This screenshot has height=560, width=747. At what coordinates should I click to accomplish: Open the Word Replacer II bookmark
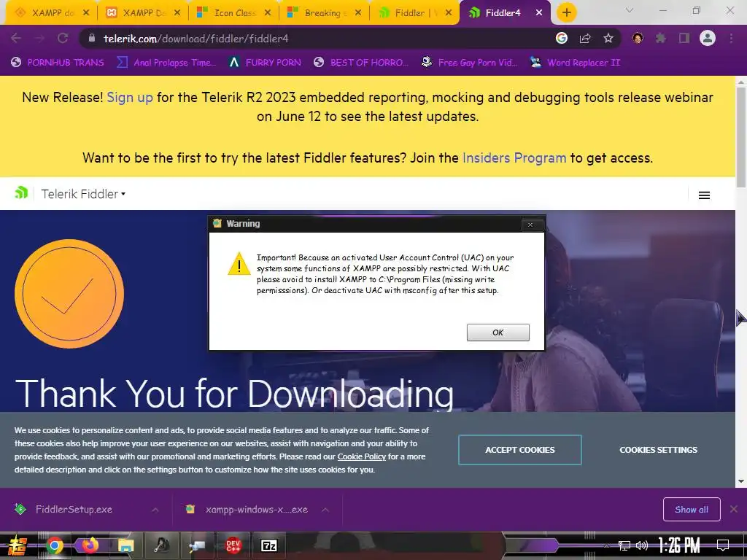pyautogui.click(x=575, y=63)
